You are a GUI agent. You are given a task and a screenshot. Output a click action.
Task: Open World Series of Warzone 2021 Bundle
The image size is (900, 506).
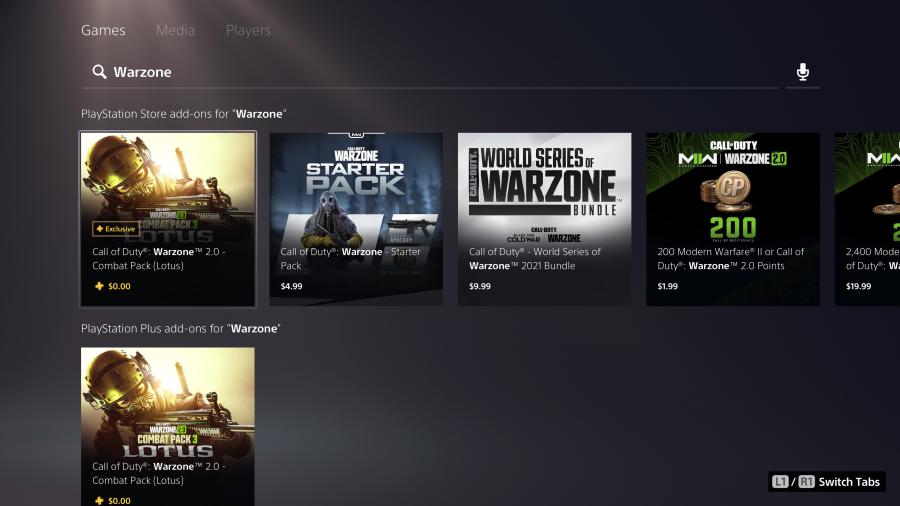[x=544, y=219]
